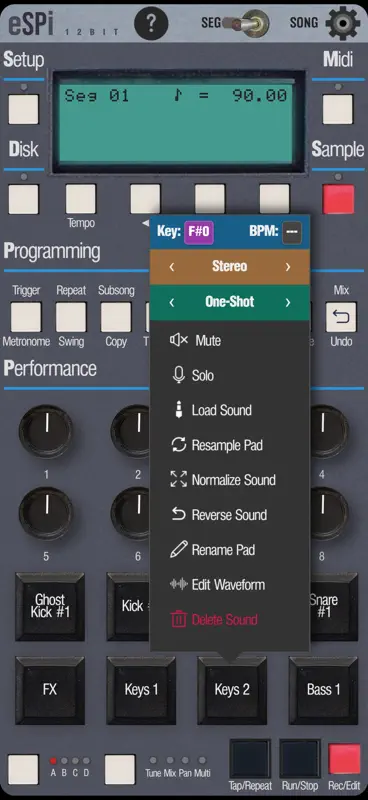Image resolution: width=368 pixels, height=800 pixels.
Task: Tap the red Sample button
Action: [x=338, y=199]
